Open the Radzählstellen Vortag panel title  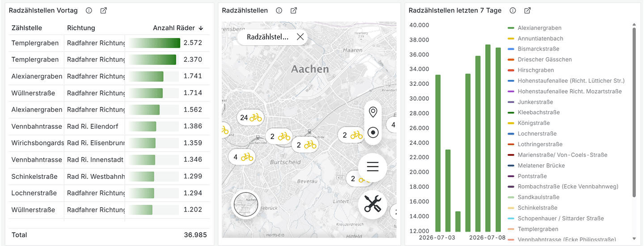(x=43, y=10)
